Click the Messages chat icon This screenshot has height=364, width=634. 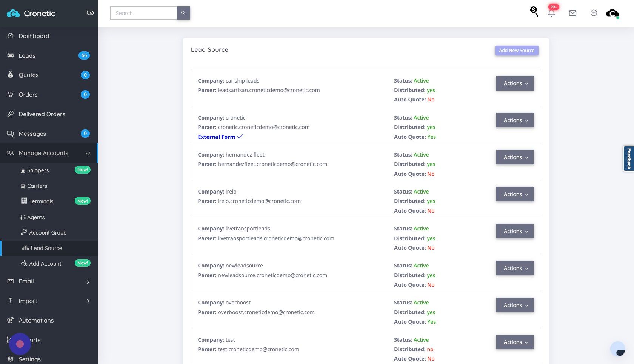tap(11, 134)
